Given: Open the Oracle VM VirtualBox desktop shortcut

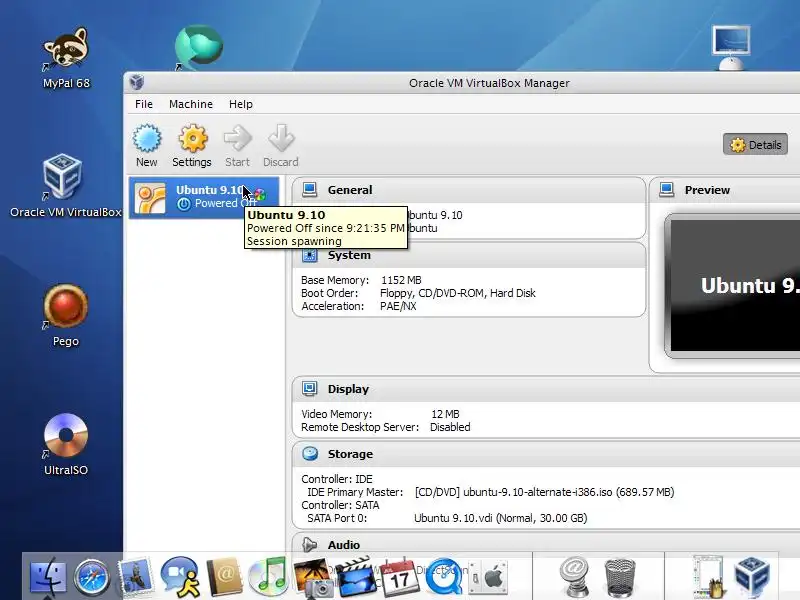Looking at the screenshot, I should tap(66, 186).
